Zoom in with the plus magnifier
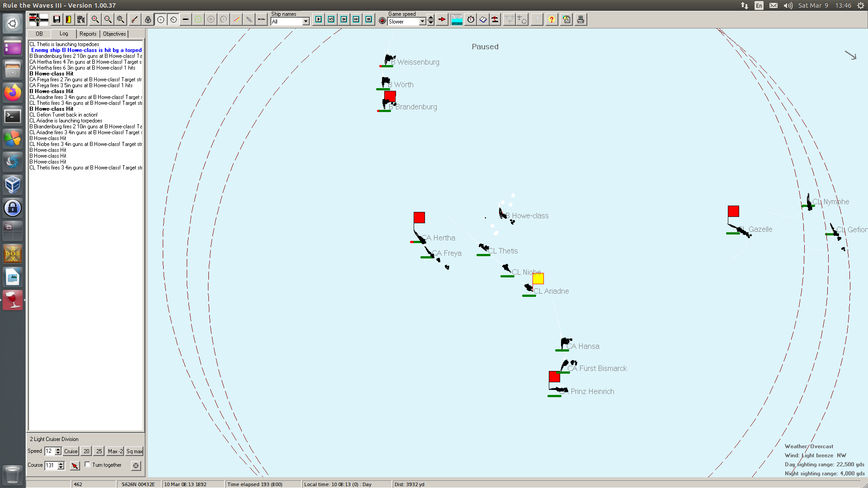The image size is (868, 488). point(95,19)
